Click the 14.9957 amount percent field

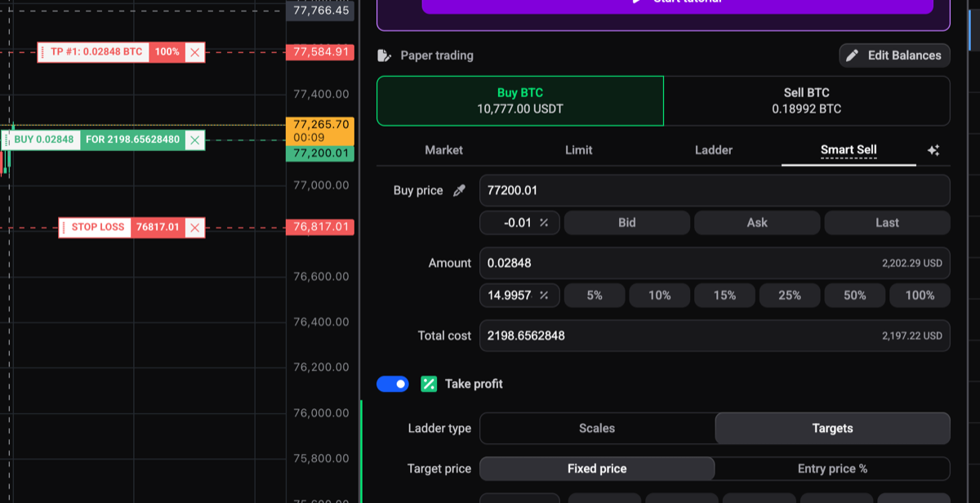pyautogui.click(x=519, y=295)
